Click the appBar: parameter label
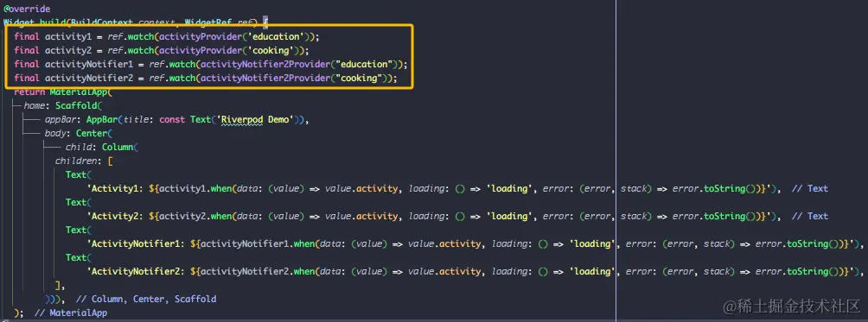Viewport: 868px width, 322px height. [x=62, y=119]
